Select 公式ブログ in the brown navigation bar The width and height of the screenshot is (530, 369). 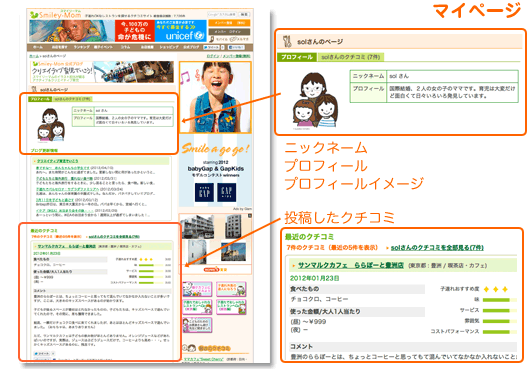point(191,47)
